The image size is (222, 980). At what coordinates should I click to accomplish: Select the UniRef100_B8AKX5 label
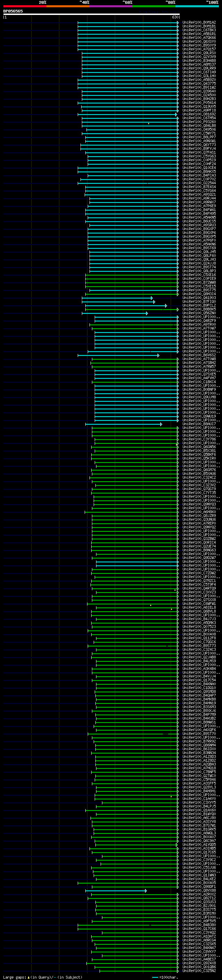pyautogui.click(x=199, y=172)
